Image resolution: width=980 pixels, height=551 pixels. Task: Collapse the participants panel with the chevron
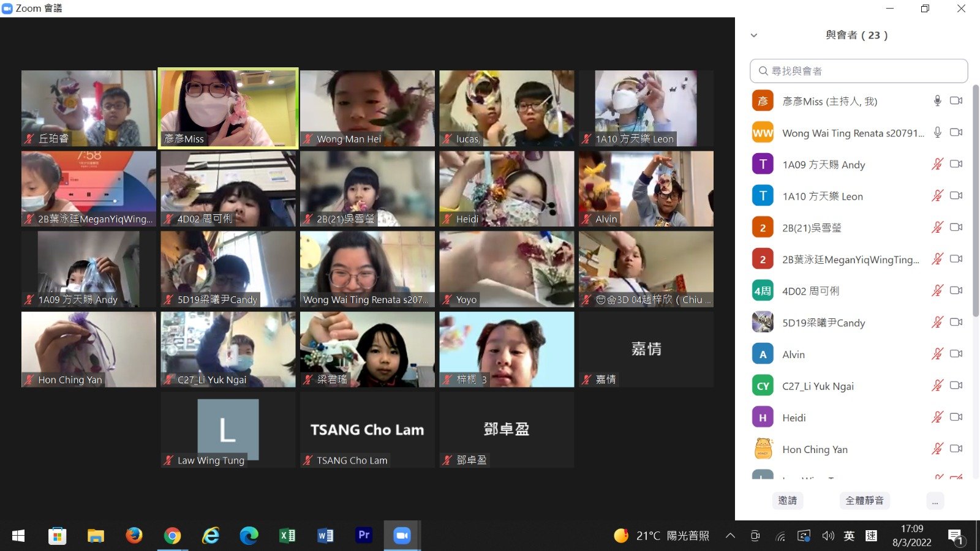pyautogui.click(x=754, y=36)
